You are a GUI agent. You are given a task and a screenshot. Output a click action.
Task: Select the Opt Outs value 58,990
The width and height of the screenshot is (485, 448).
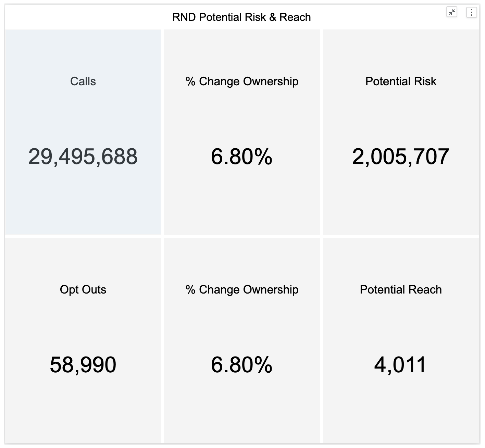tap(83, 364)
